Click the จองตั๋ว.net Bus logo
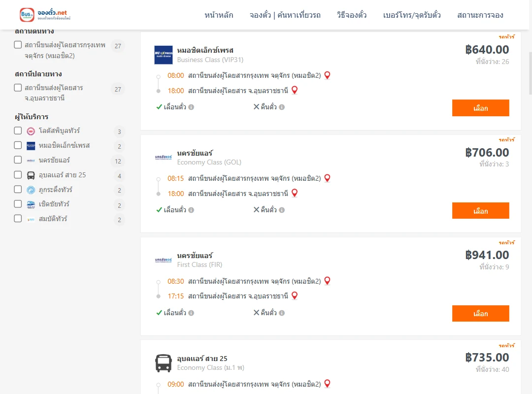This screenshot has height=394, width=532. (45, 15)
